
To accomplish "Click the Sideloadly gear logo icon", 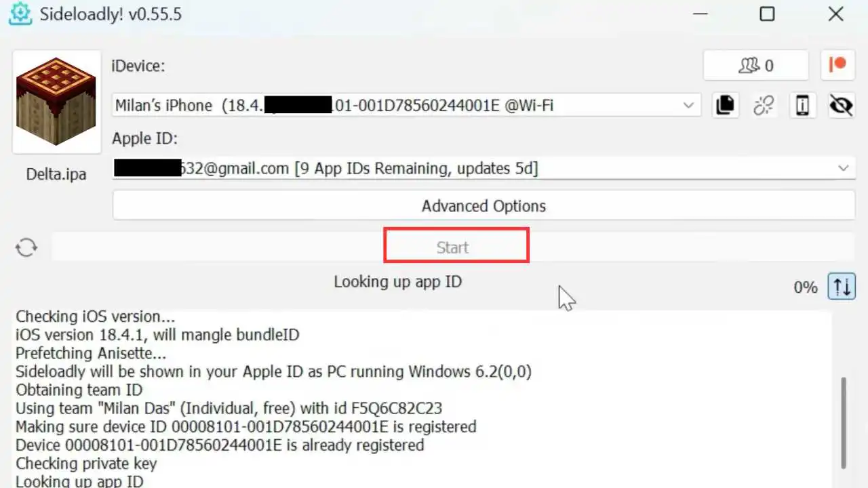I will coord(20,14).
